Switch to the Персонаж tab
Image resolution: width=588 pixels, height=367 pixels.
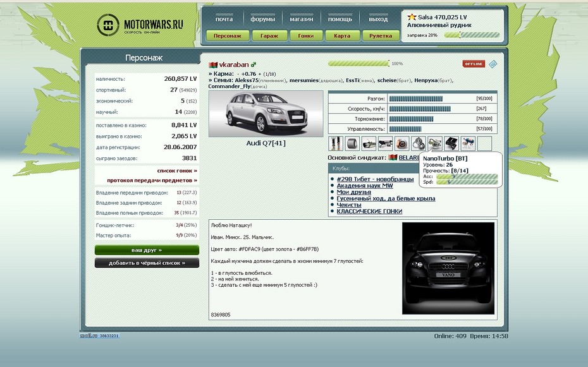[x=228, y=35]
